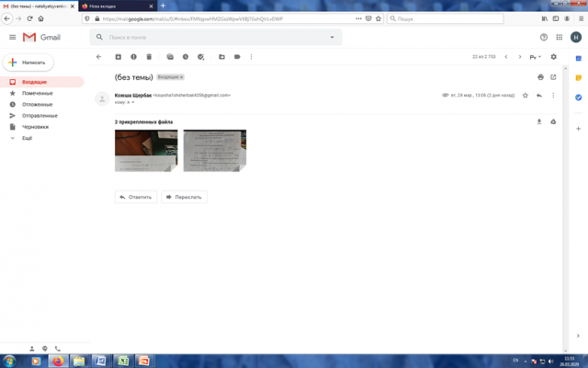Open first attachment photo thumbnail
Viewport: 588px width, 368px height.
[146, 151]
